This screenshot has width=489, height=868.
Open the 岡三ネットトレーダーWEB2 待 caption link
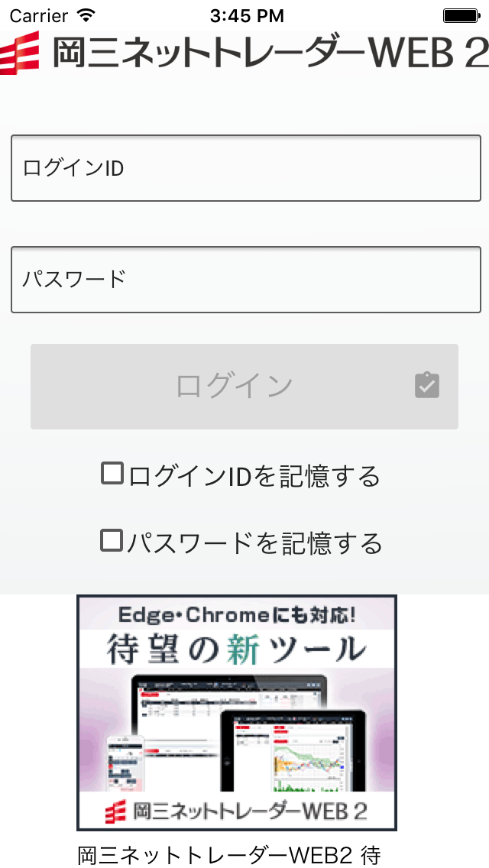229,854
